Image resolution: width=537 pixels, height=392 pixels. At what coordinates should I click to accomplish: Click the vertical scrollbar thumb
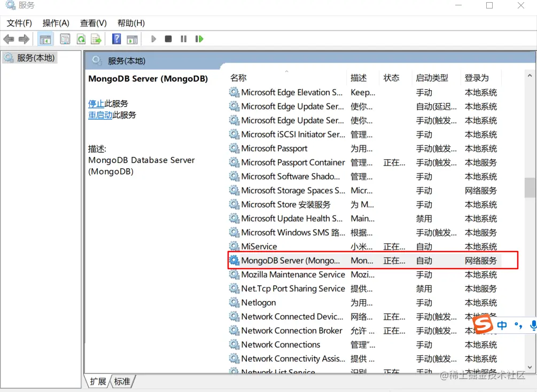coord(530,187)
